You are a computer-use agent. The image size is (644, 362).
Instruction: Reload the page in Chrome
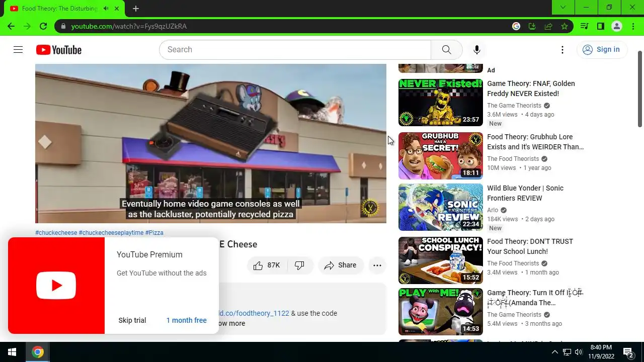pos(43,26)
